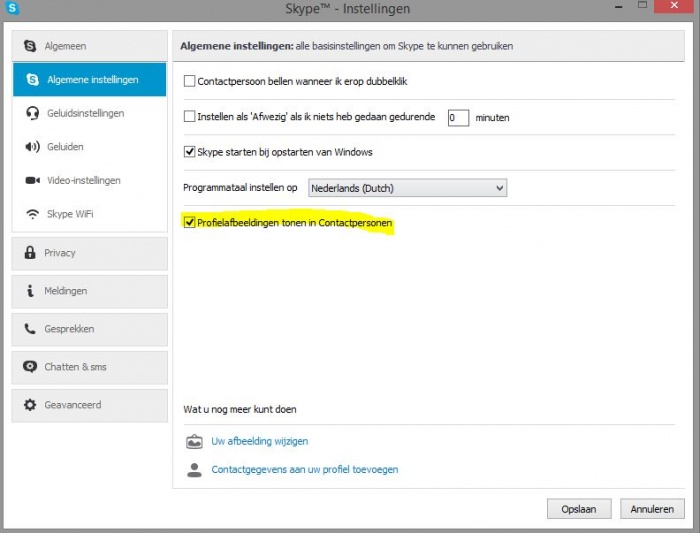Click the Skype icon beside Algemene instellingen
This screenshot has height=533, width=700.
click(x=33, y=79)
